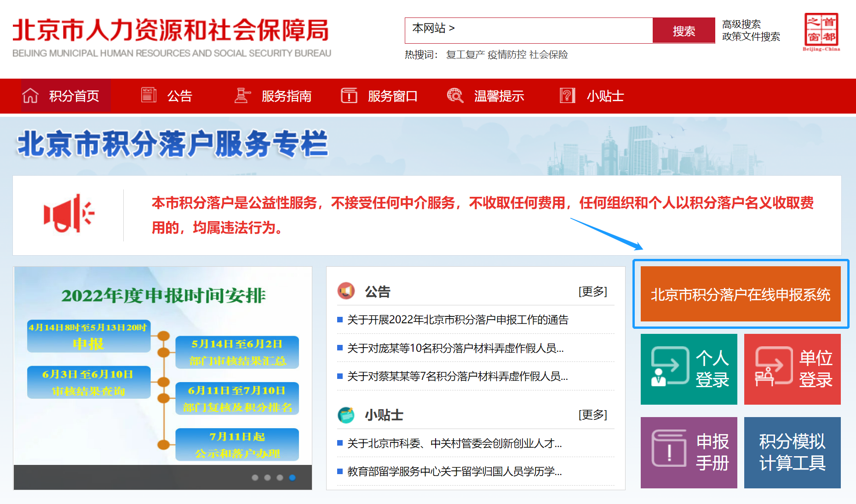
Task: Click the red 搜索 button
Action: click(684, 31)
